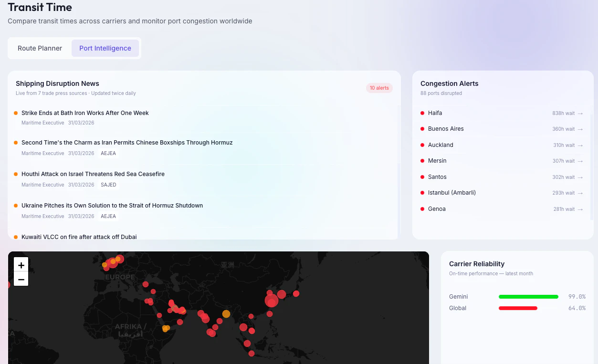Select the Port Intelligence tab

click(x=105, y=48)
